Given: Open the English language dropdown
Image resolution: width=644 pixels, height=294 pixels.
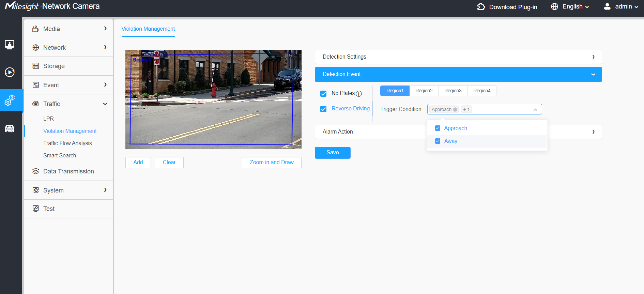Looking at the screenshot, I should coord(576,6).
